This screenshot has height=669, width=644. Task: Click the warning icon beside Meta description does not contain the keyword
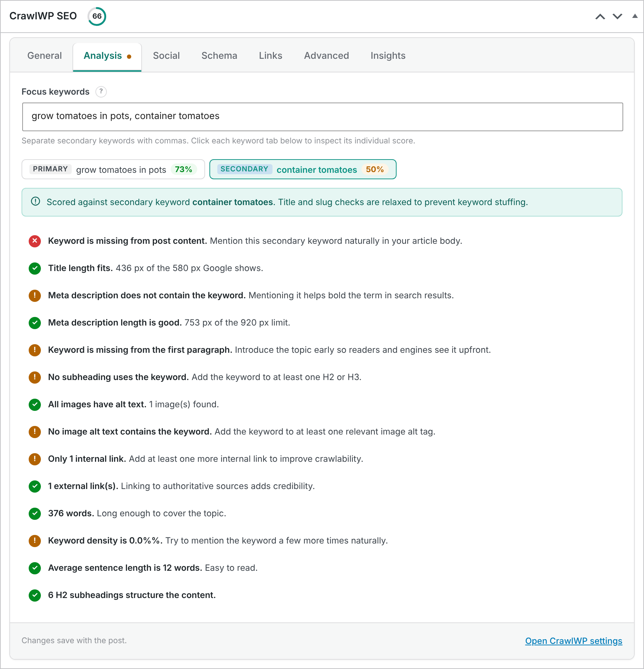point(35,295)
